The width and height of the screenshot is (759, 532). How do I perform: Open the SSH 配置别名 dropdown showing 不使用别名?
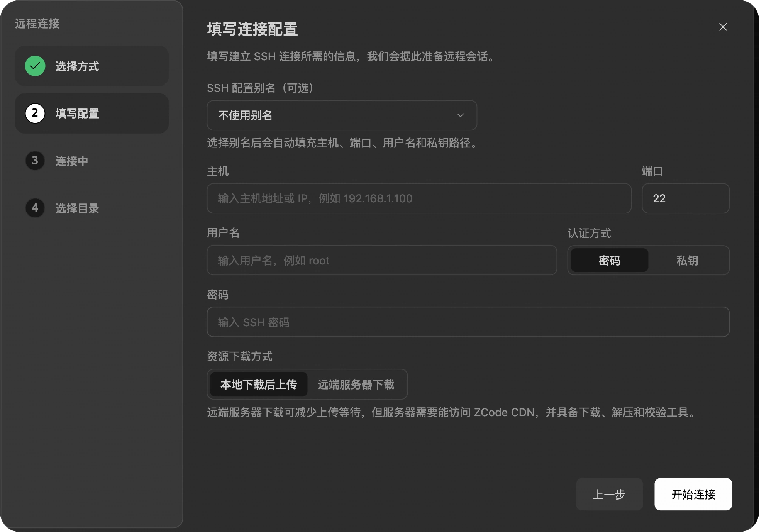coord(342,115)
